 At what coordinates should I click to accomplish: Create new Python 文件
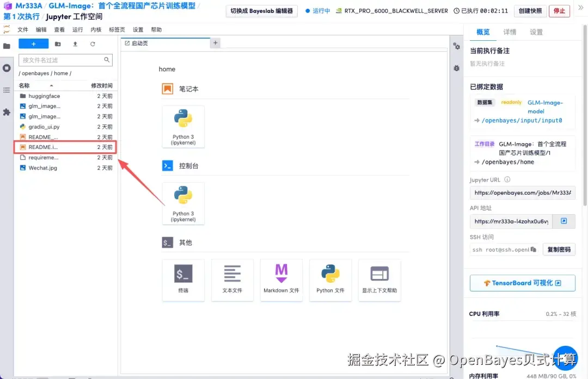[330, 280]
